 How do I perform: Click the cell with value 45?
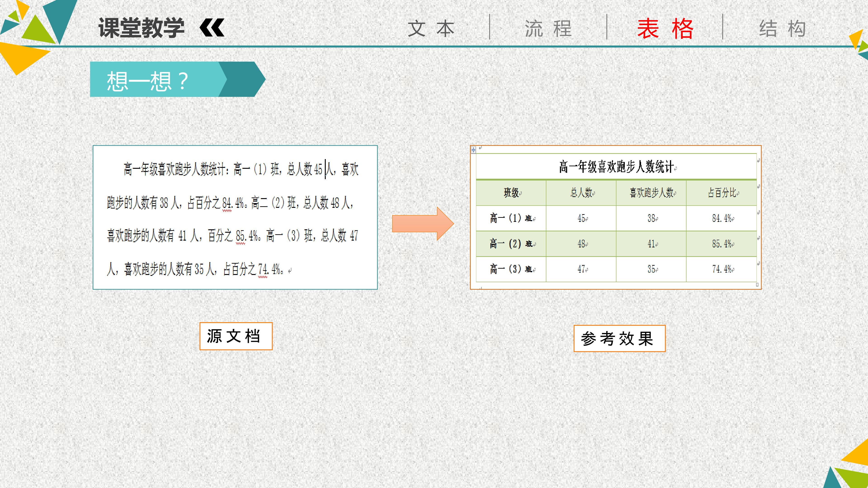tap(581, 218)
